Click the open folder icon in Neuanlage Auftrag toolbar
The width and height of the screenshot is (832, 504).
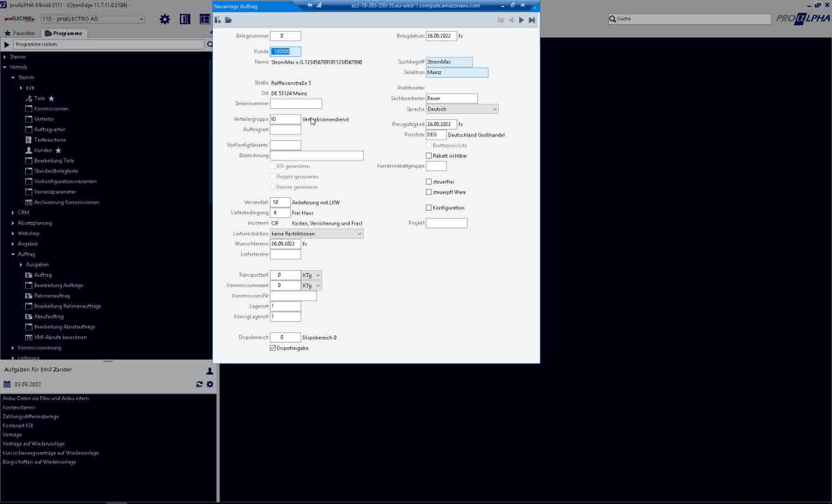[228, 20]
